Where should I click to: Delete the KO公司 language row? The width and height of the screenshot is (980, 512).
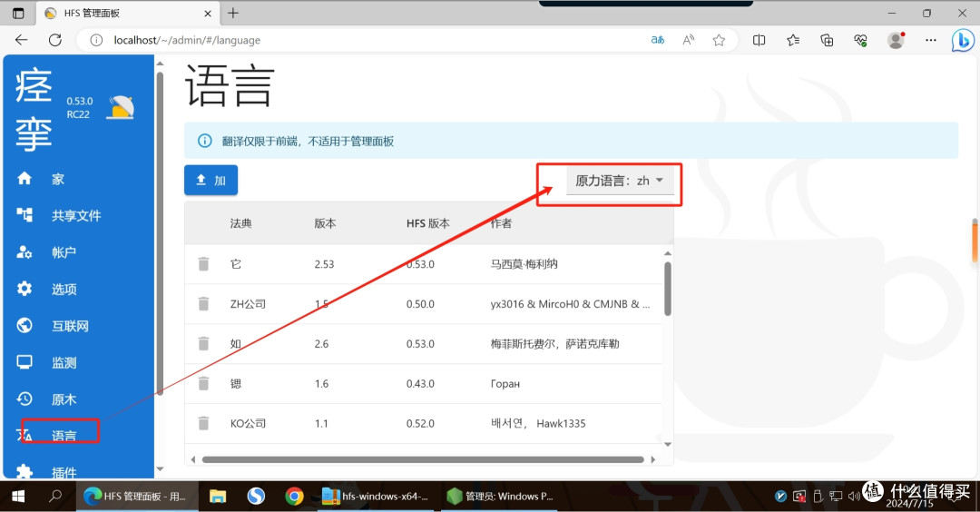pos(204,423)
